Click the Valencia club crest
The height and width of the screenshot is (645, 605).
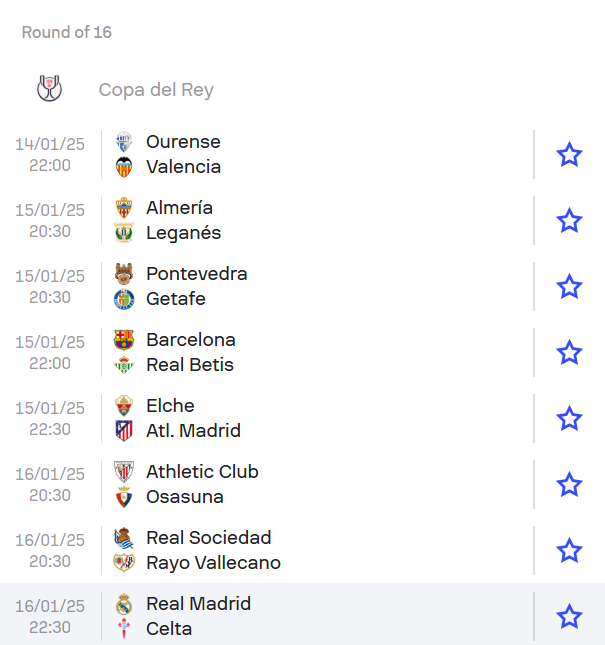click(x=124, y=167)
